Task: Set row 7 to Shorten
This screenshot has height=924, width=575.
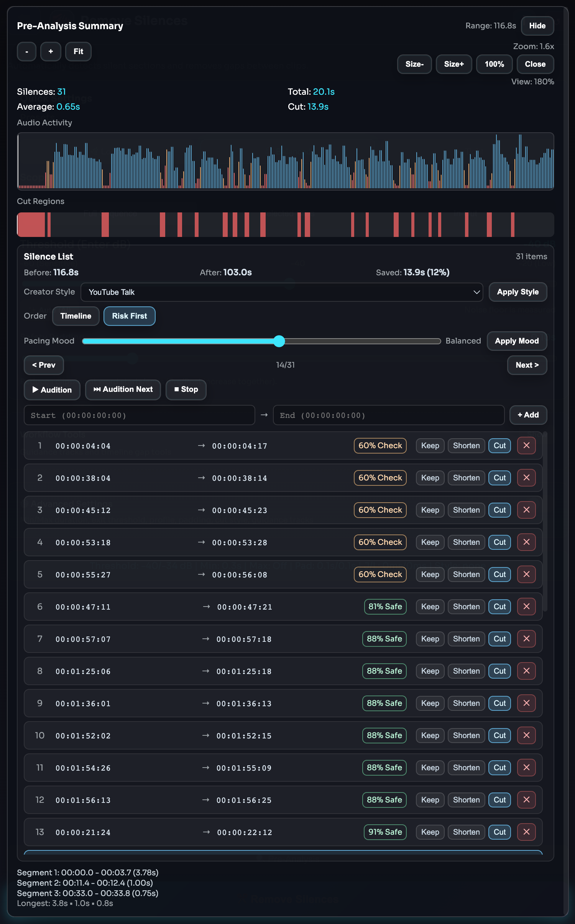Action: (x=466, y=639)
